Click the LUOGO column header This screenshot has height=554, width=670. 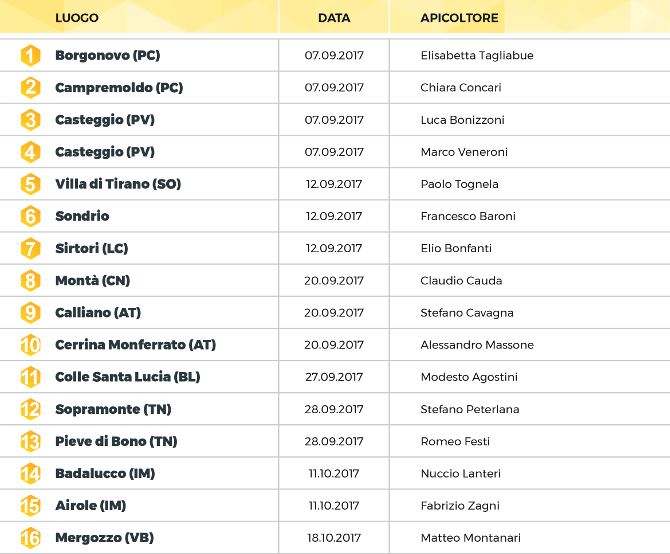pos(77,18)
